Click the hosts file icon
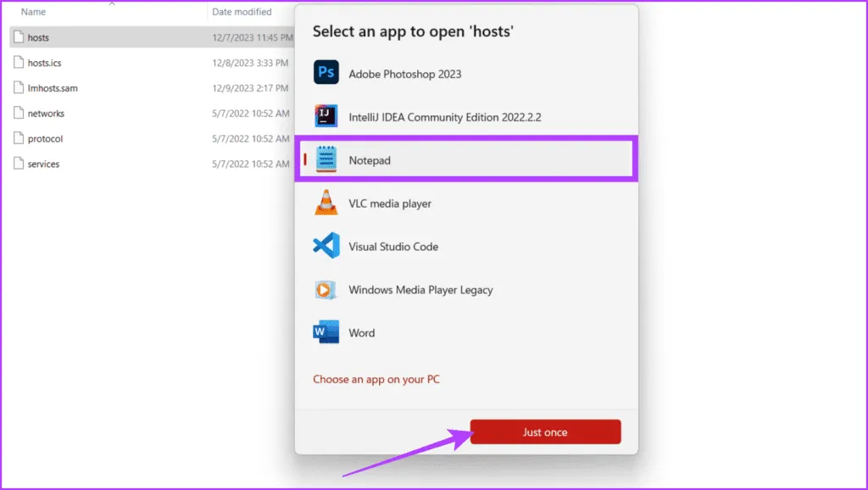 tap(19, 37)
